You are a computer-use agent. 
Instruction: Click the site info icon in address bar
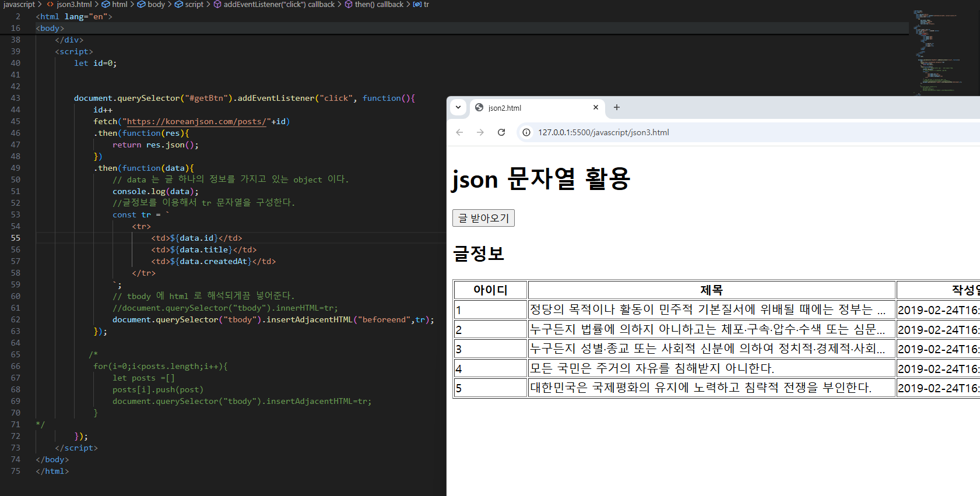click(526, 132)
